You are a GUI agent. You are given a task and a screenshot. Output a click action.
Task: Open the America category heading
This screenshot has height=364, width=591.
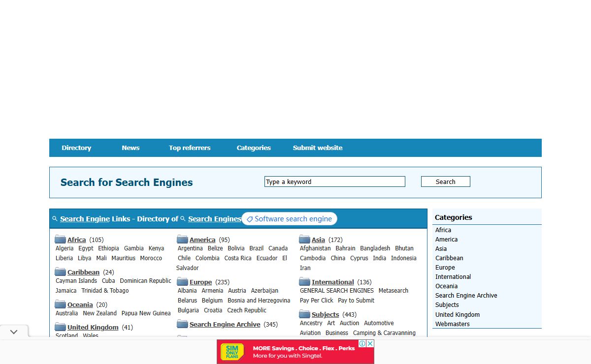click(x=202, y=240)
